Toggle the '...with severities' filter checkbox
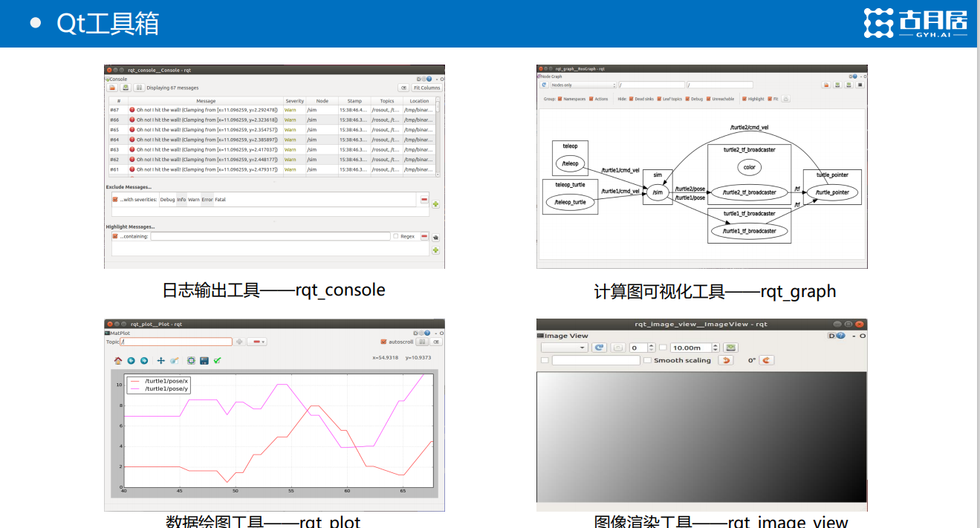The height and width of the screenshot is (528, 980). coord(115,199)
